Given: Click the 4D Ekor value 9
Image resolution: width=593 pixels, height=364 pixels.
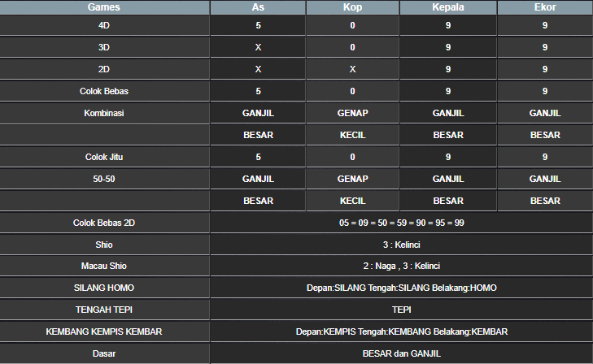Looking at the screenshot, I should click(x=545, y=25).
